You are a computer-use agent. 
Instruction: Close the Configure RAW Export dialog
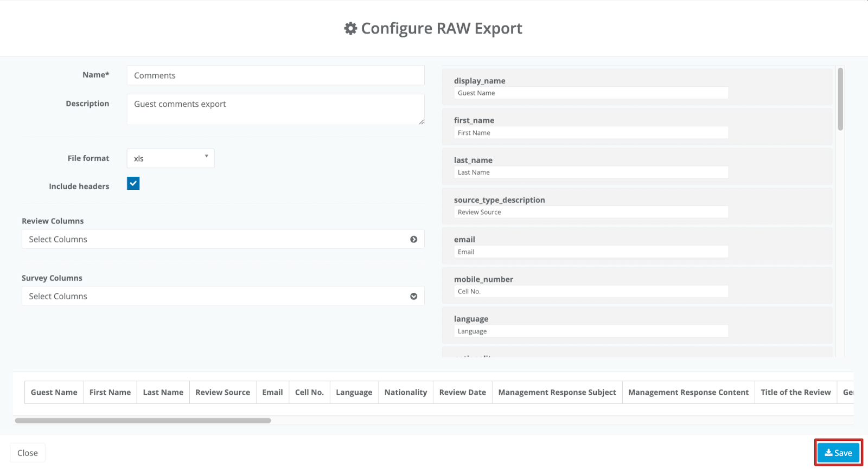28,453
